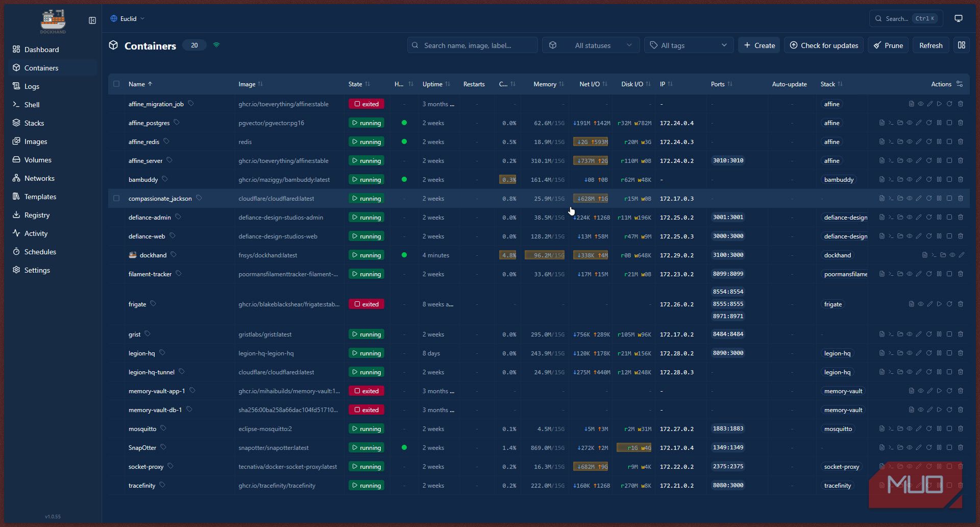Sort the table by Uptime
This screenshot has width=980, height=527.
click(x=436, y=84)
